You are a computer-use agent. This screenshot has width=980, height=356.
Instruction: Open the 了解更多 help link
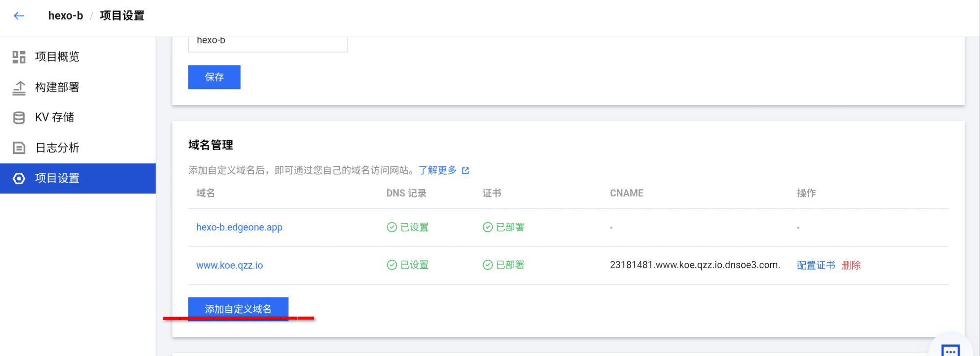pos(438,170)
